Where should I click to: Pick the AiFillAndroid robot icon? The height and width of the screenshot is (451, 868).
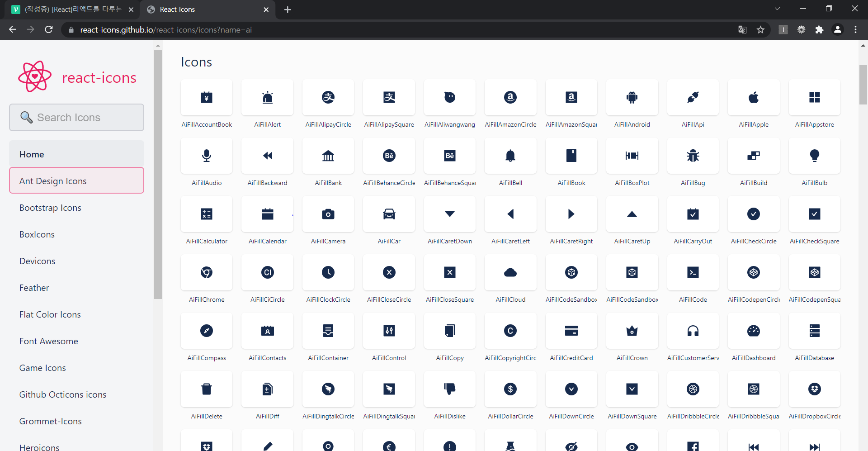pos(632,97)
